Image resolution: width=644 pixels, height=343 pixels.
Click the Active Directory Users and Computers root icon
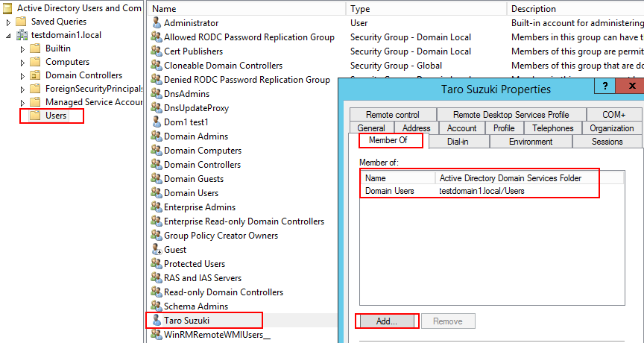(7, 8)
